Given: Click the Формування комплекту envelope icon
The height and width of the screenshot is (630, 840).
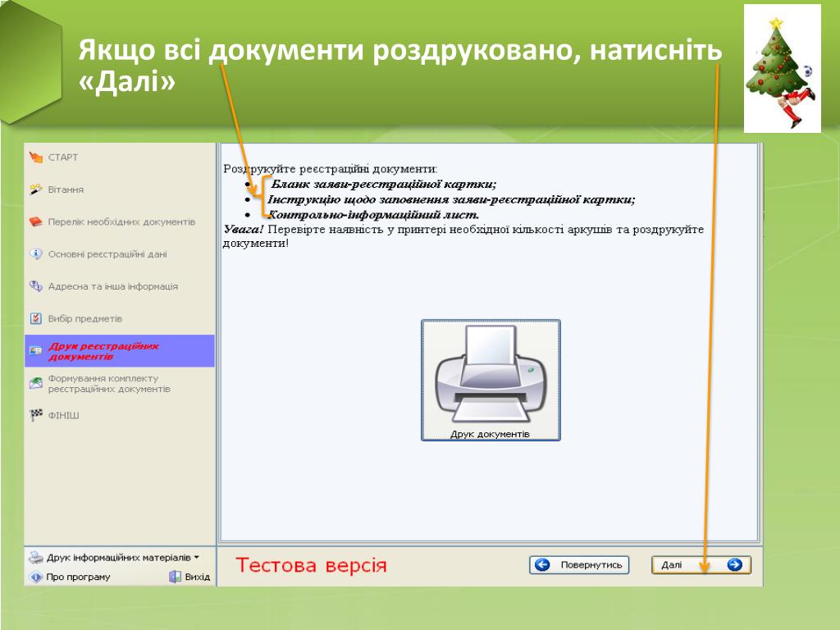Looking at the screenshot, I should tap(36, 383).
